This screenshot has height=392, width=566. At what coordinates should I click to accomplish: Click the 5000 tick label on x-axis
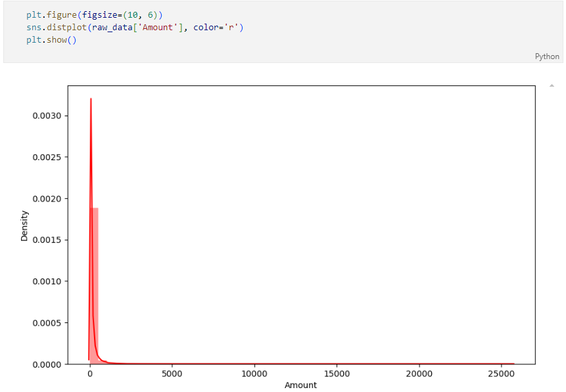172,374
